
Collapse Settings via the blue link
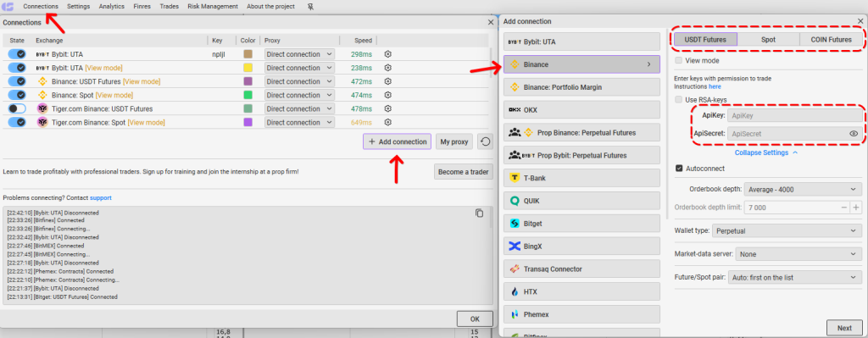766,152
